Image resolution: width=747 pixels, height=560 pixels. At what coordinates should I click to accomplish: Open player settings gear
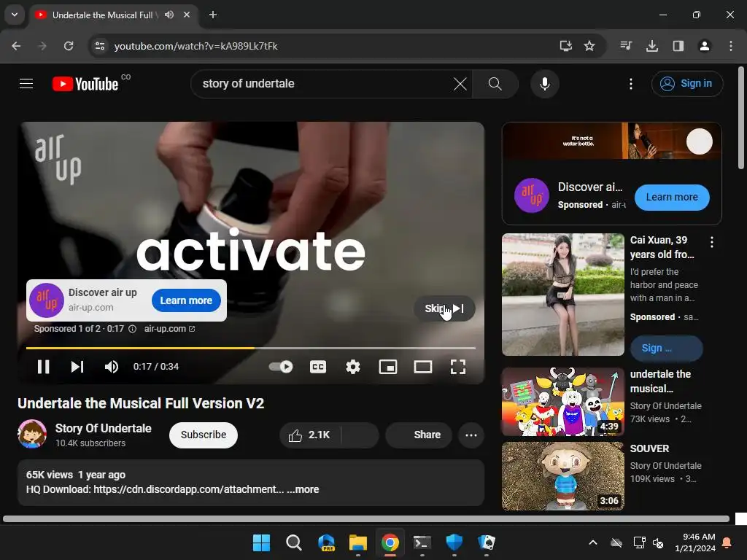353,367
